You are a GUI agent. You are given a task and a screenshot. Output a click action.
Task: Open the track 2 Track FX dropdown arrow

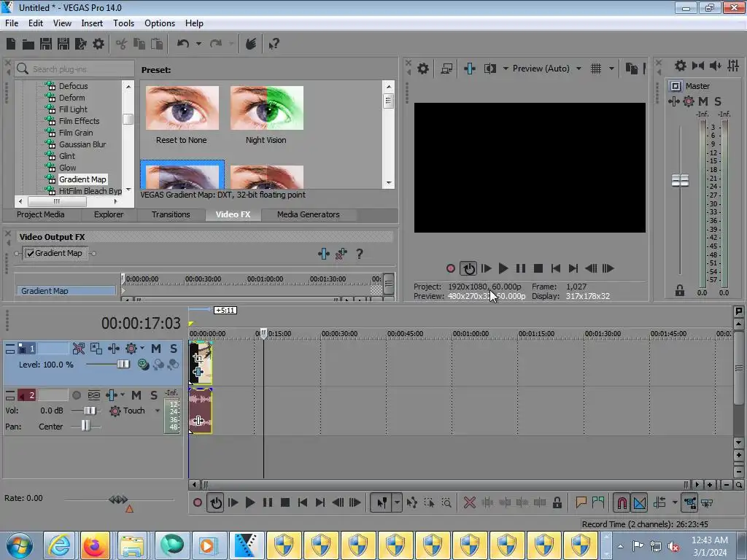pyautogui.click(x=123, y=395)
